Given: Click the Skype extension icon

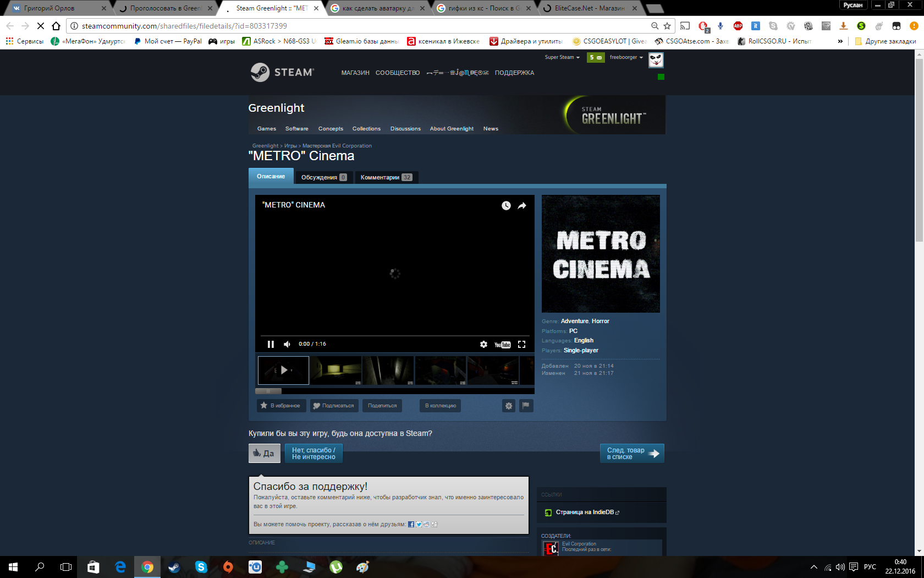Looking at the screenshot, I should [773, 26].
